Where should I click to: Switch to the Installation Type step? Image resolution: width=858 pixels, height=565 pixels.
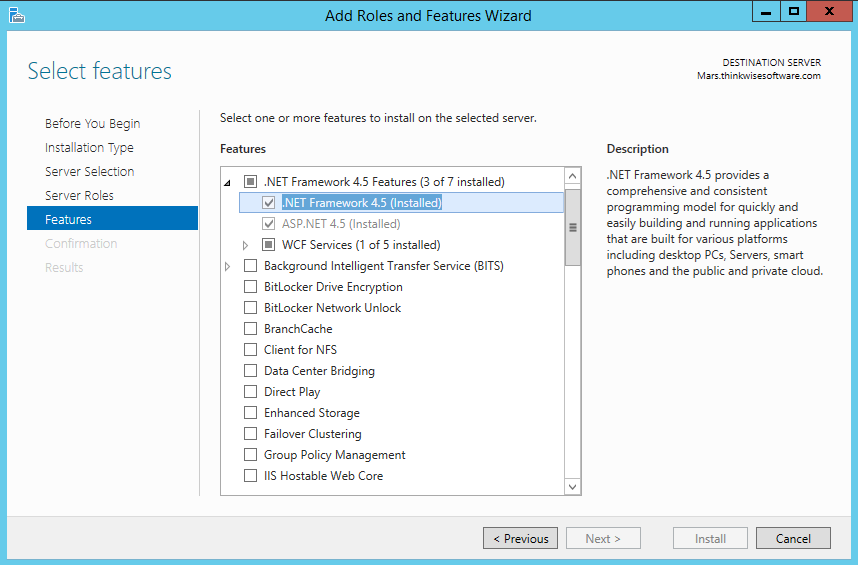click(89, 148)
